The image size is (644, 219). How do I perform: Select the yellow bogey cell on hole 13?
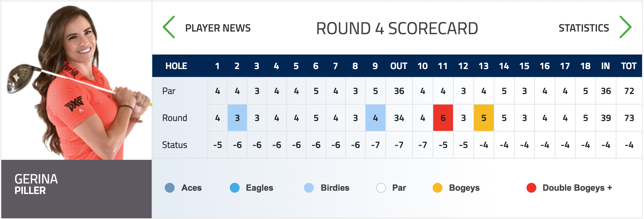(x=484, y=118)
